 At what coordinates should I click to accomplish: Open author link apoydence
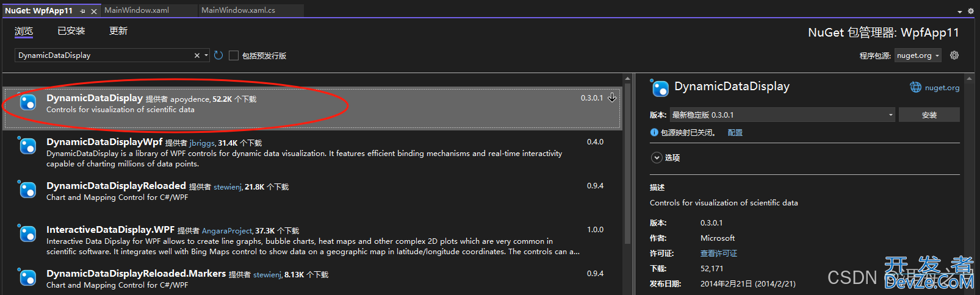click(190, 99)
